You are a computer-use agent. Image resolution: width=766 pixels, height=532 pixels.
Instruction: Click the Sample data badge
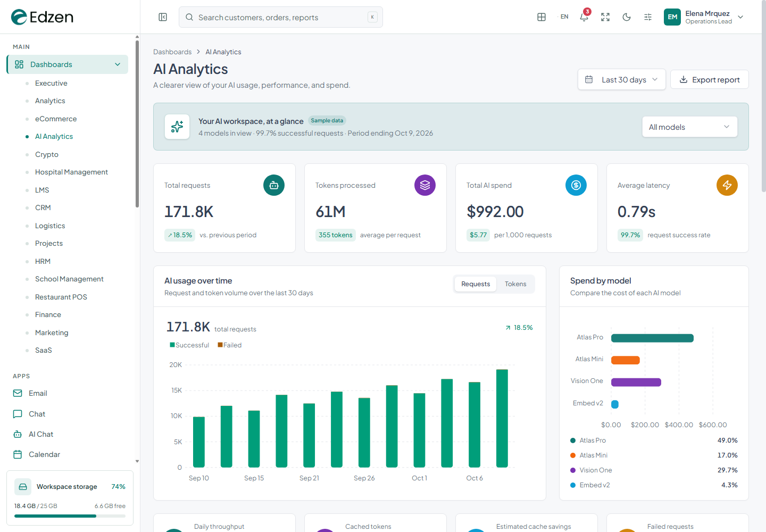tap(327, 121)
